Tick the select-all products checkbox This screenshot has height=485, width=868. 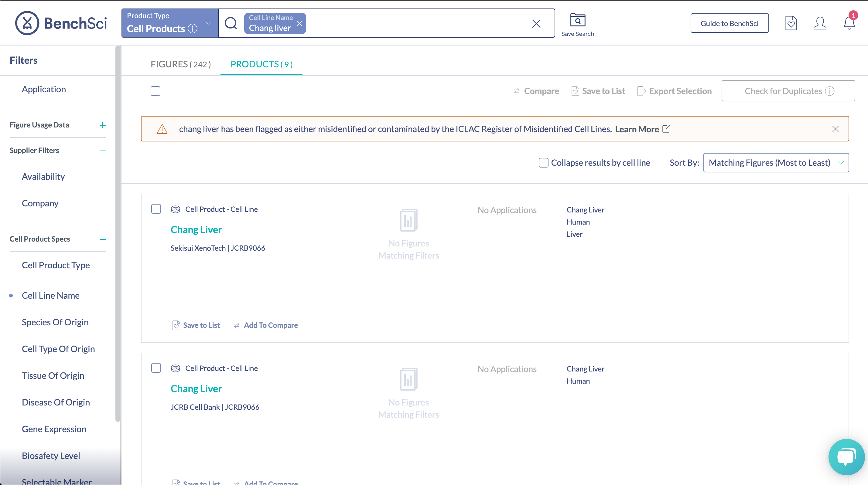tap(155, 91)
